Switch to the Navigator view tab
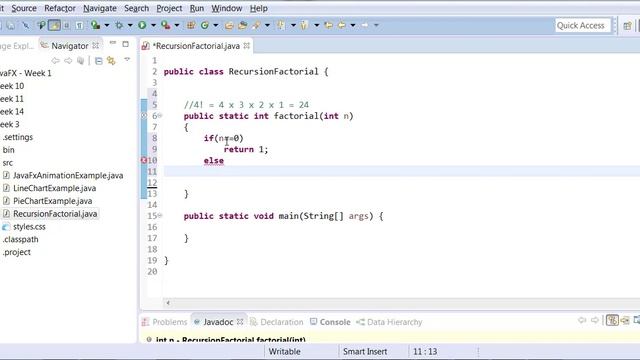 pyautogui.click(x=69, y=46)
